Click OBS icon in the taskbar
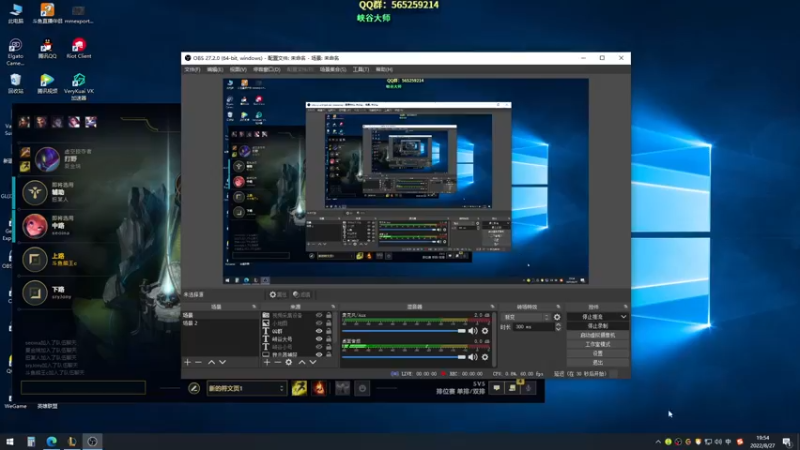This screenshot has width=800, height=450. [92, 442]
